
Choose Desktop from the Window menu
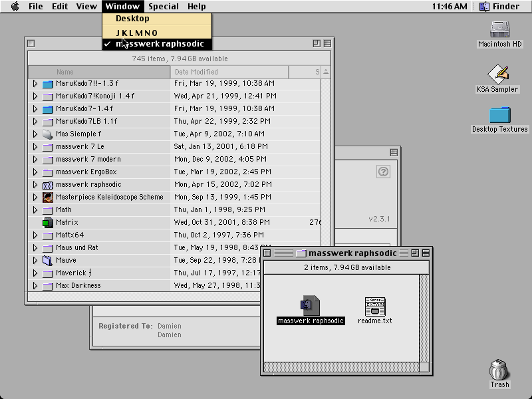click(x=157, y=19)
